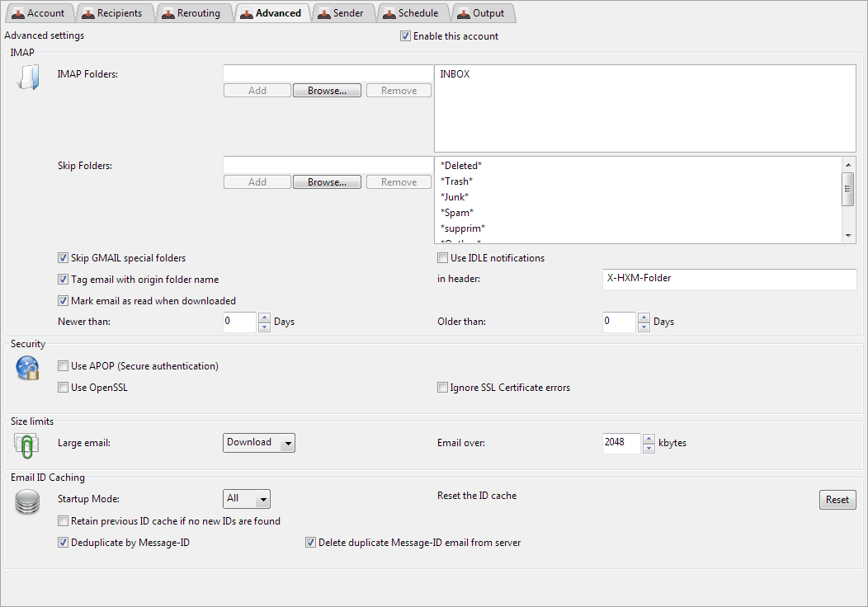Image resolution: width=868 pixels, height=607 pixels.
Task: Enable Use IDLE notifications
Action: point(443,258)
